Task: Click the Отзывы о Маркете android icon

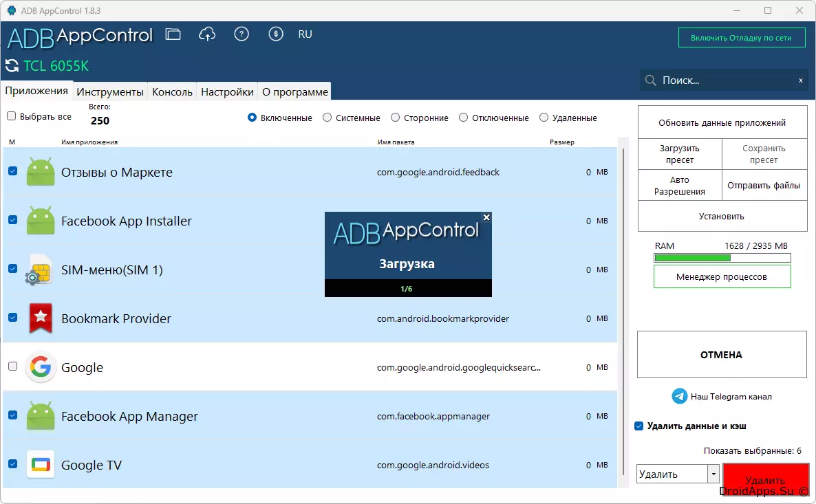Action: coord(41,172)
